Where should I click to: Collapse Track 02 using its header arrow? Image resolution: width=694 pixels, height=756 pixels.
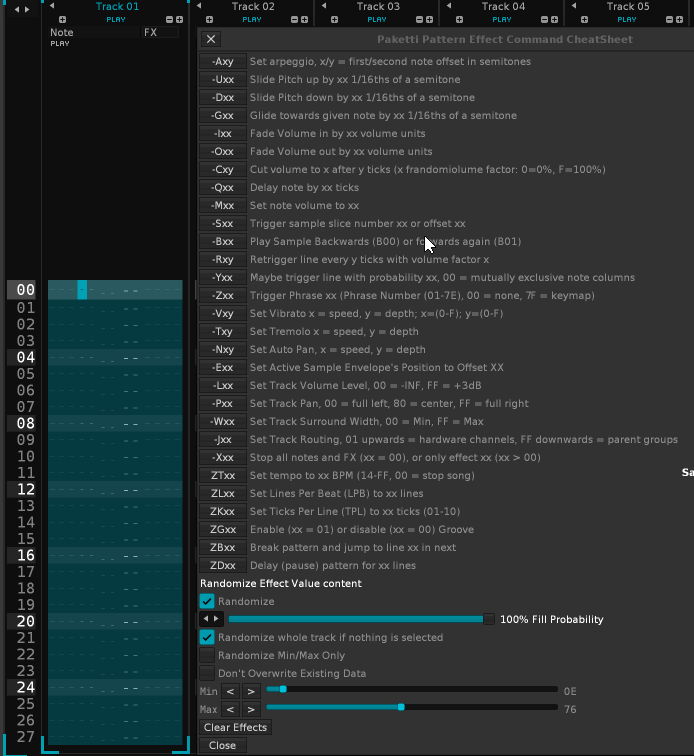point(199,6)
